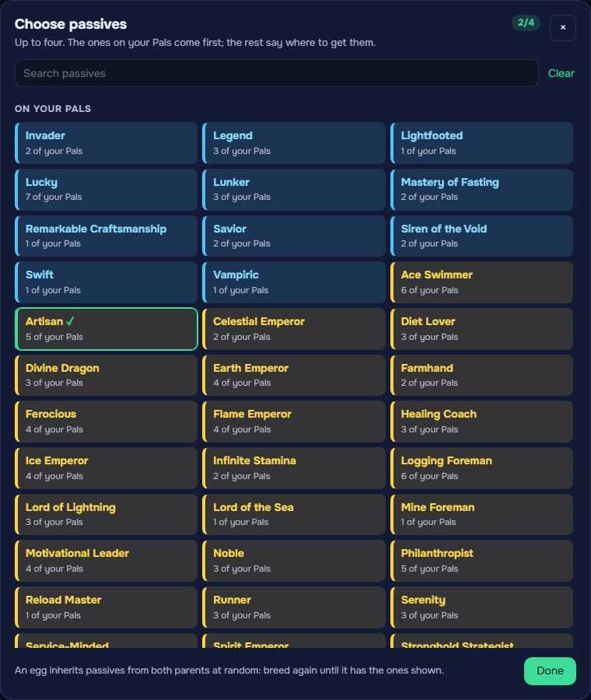Select the Flame Emperor passive

coord(294,422)
